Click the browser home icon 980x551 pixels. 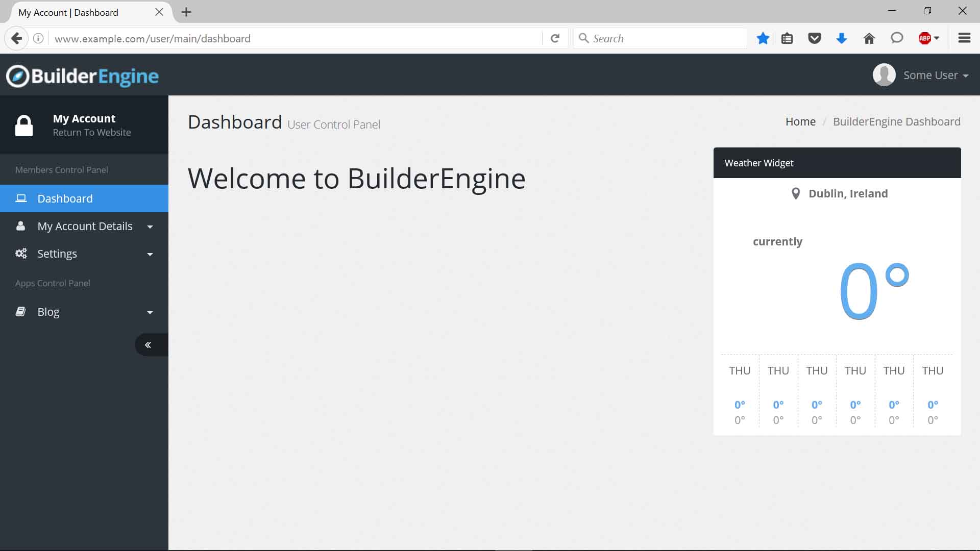(x=869, y=38)
